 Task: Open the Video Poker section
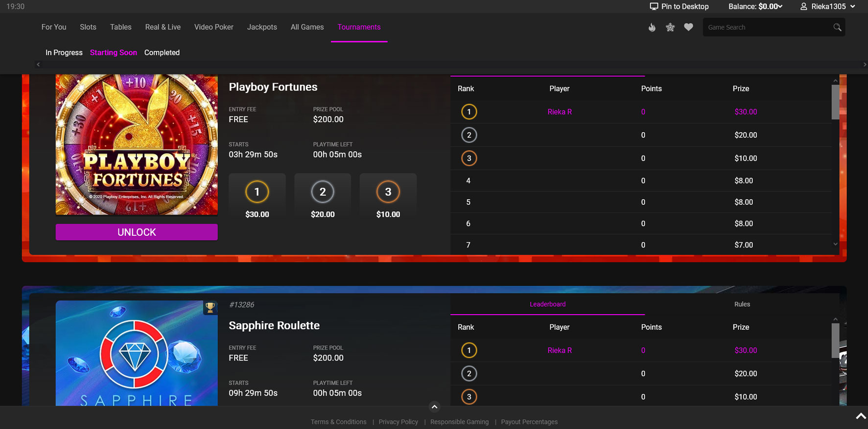[x=213, y=27]
